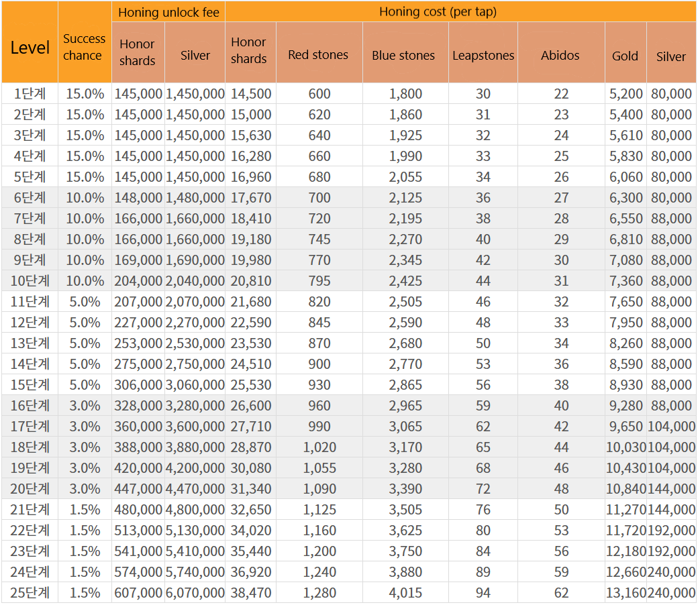
Task: Click unlock honor shards 447,000
Action: pyautogui.click(x=138, y=488)
